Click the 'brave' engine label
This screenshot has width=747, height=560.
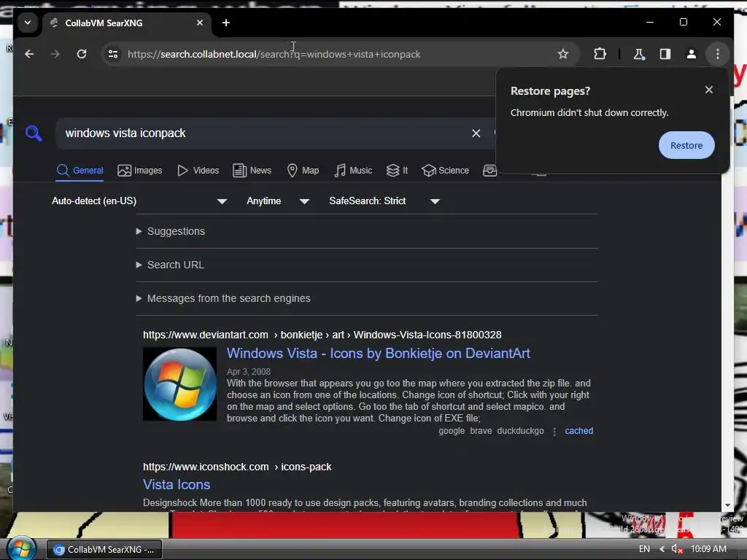(481, 431)
